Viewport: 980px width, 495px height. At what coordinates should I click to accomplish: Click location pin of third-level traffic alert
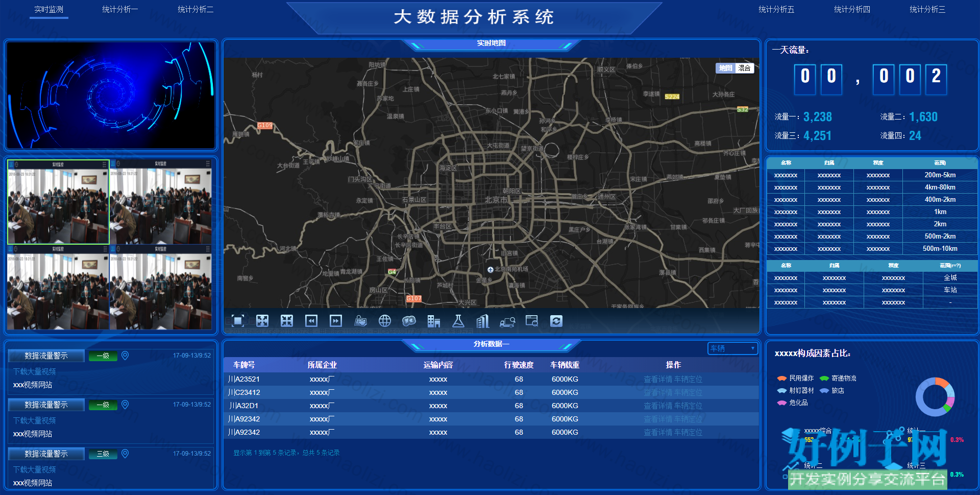point(125,454)
